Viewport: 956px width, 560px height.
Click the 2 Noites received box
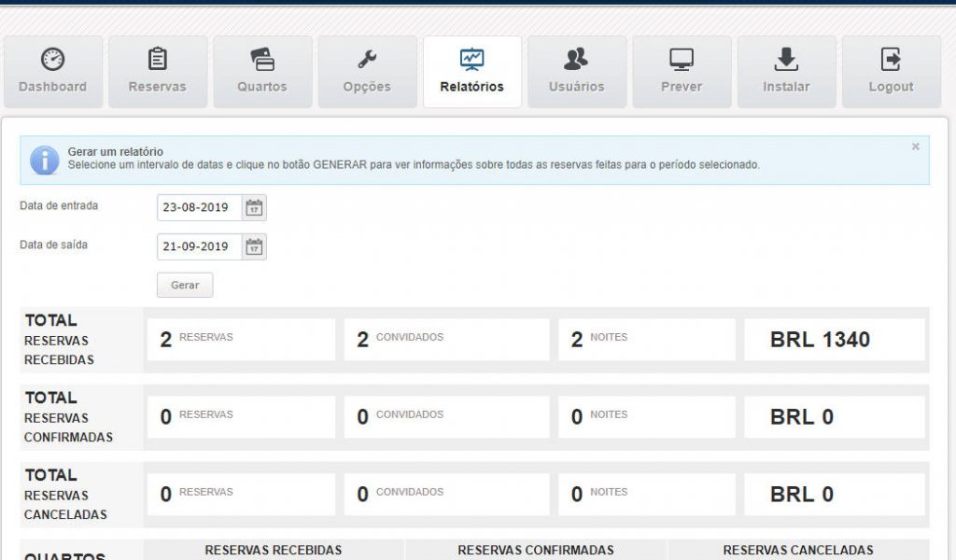click(646, 340)
